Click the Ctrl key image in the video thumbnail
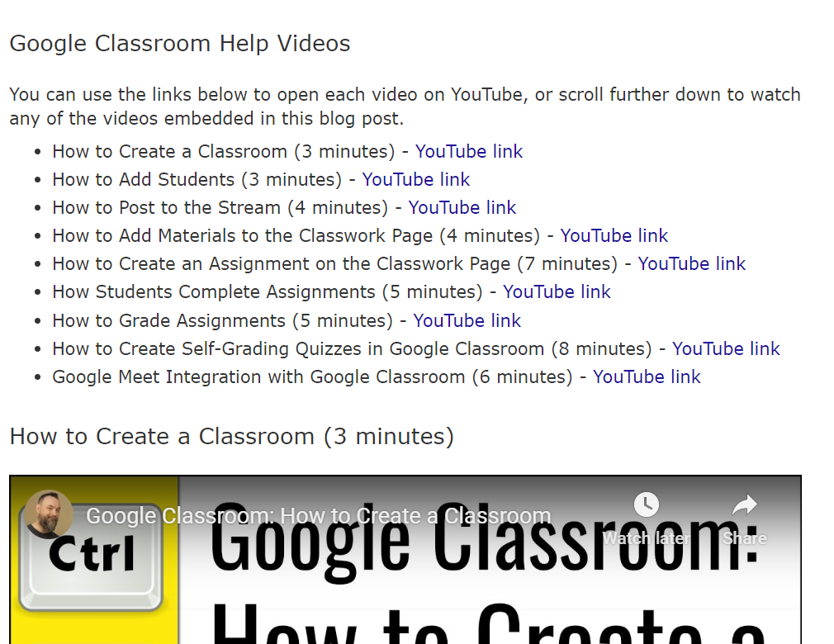 pyautogui.click(x=91, y=556)
